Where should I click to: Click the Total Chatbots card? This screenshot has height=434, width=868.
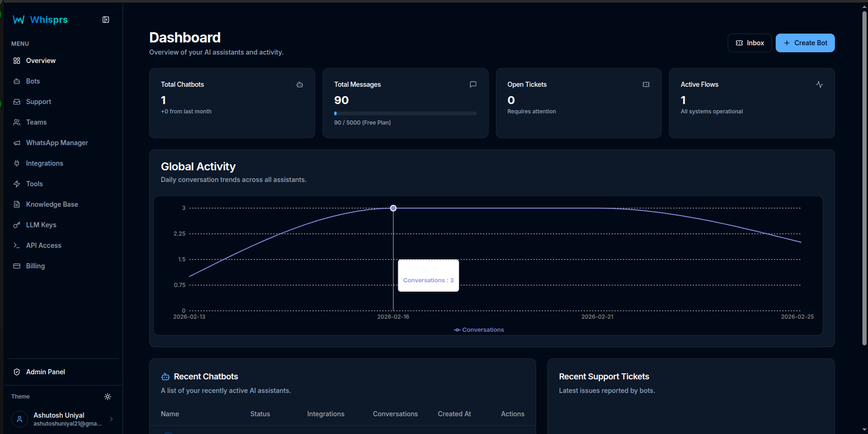point(232,103)
